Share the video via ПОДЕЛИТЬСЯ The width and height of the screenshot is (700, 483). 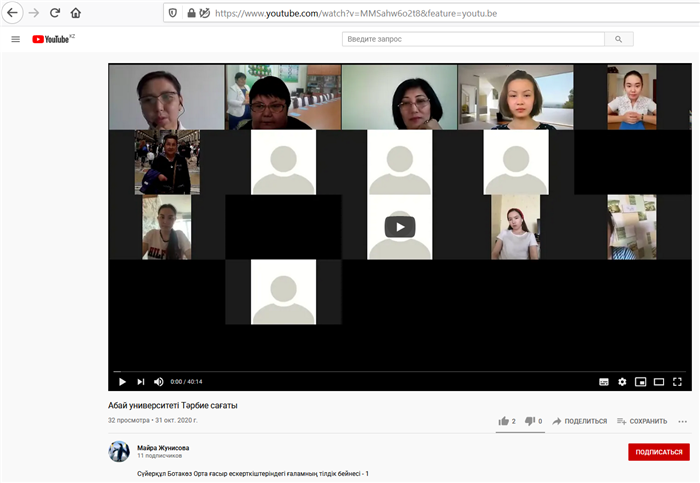tap(579, 421)
